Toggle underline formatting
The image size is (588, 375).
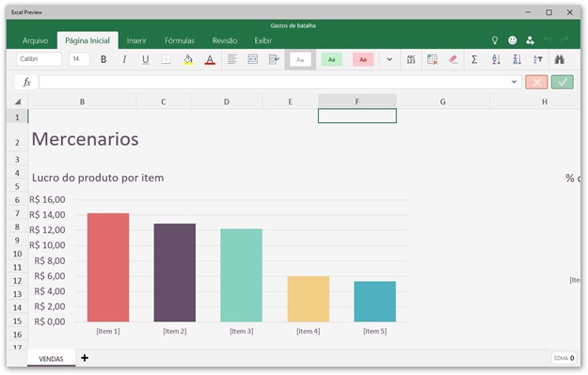pos(146,59)
